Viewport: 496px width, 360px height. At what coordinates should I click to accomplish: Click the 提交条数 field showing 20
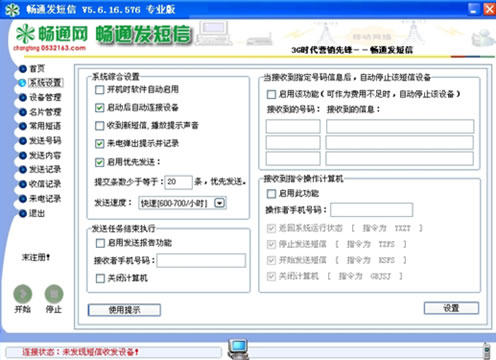(178, 182)
